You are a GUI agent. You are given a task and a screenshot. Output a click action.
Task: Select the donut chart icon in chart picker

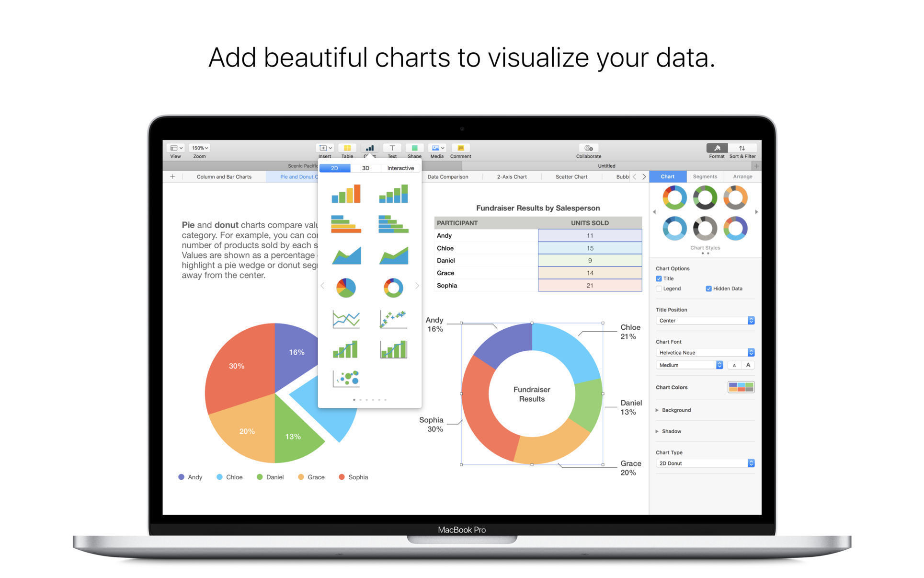pyautogui.click(x=393, y=287)
